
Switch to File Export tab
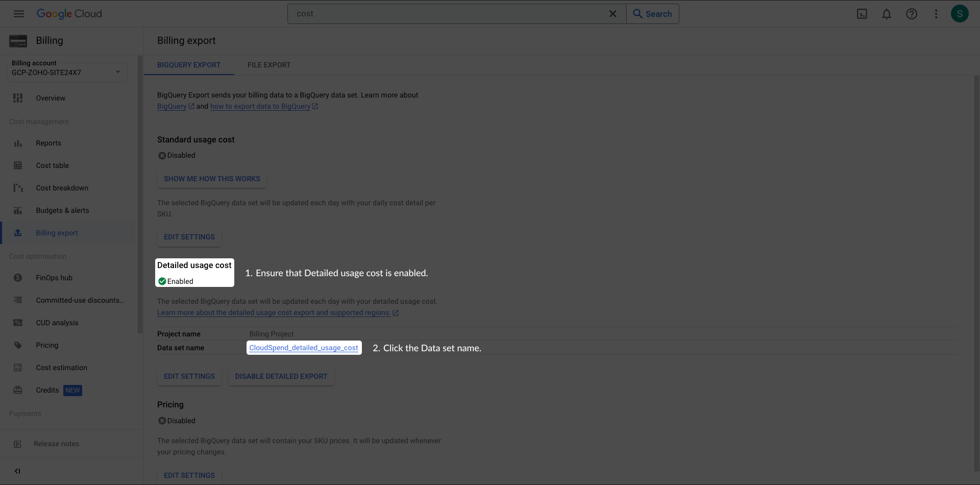click(269, 65)
